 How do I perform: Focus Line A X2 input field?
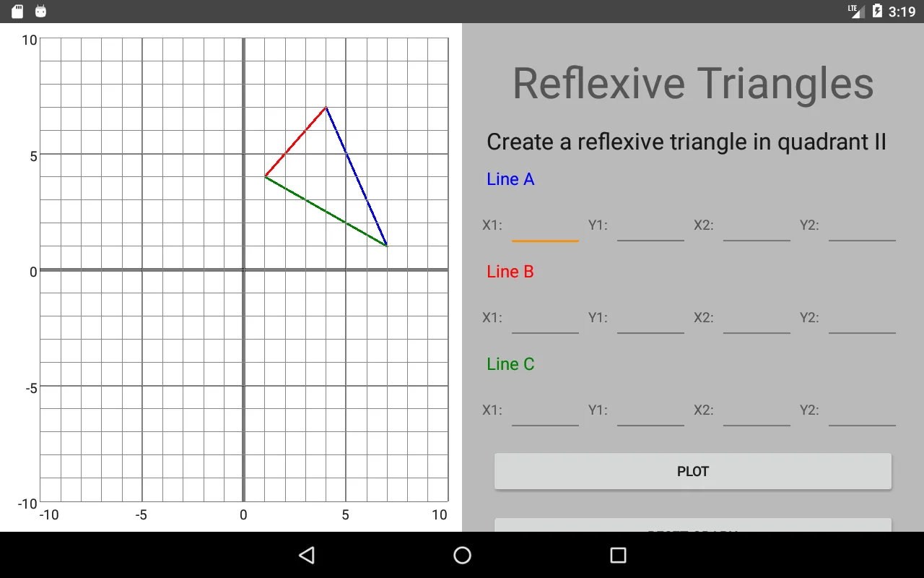(757, 225)
